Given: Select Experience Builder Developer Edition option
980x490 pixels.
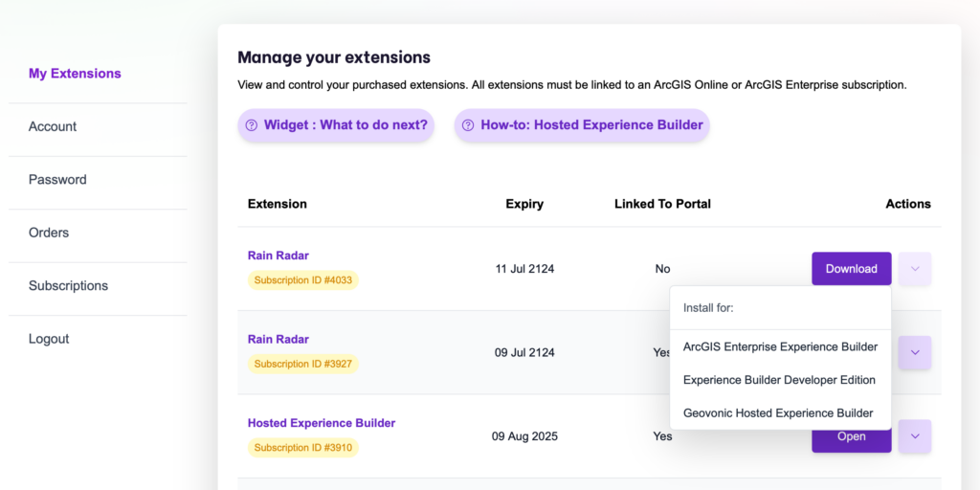Looking at the screenshot, I should pos(781,380).
